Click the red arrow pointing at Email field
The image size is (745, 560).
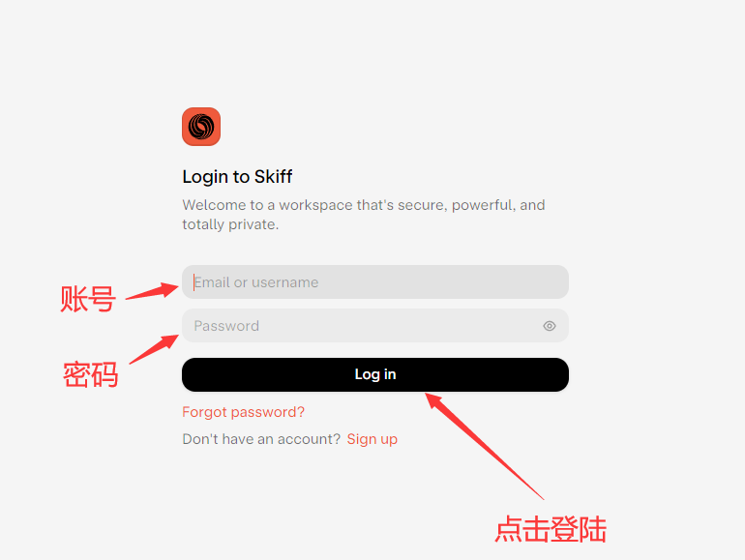(152, 291)
